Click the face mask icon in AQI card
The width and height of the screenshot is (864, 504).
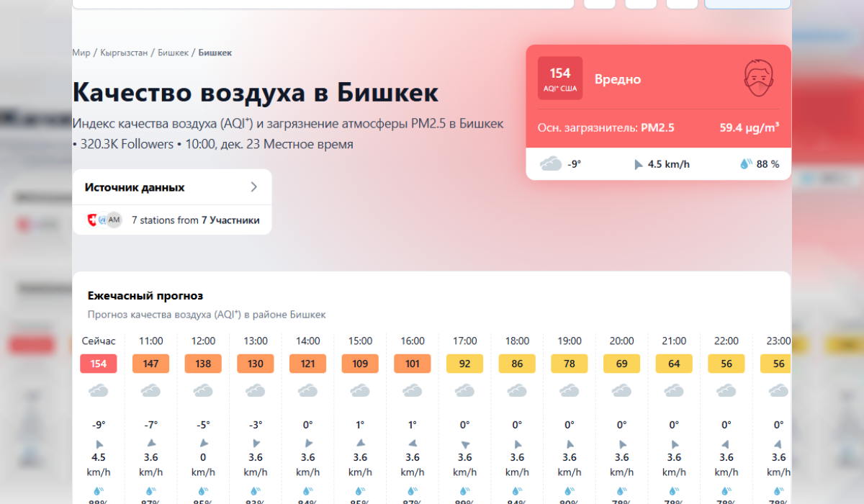pos(758,78)
